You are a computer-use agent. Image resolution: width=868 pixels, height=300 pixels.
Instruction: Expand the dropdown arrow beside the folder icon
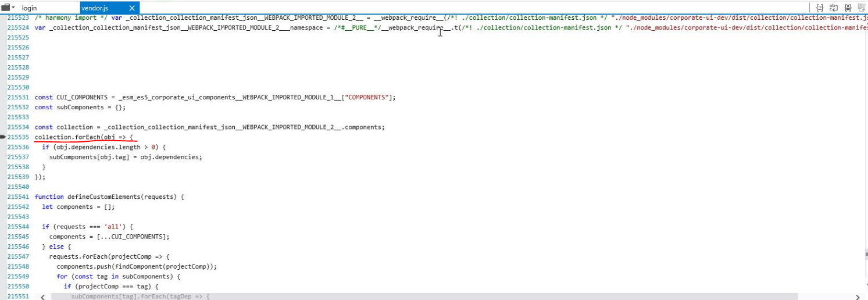point(13,8)
